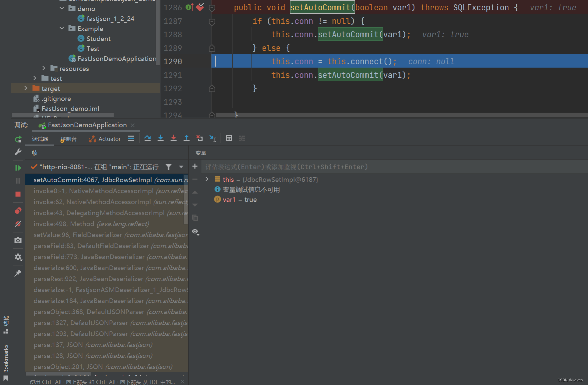
Task: Collapse the Example package
Action: (62, 28)
